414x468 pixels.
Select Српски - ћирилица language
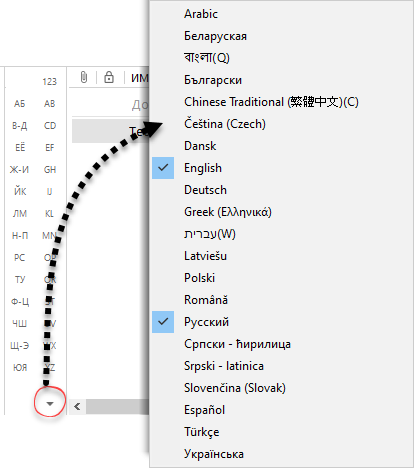coord(282,344)
